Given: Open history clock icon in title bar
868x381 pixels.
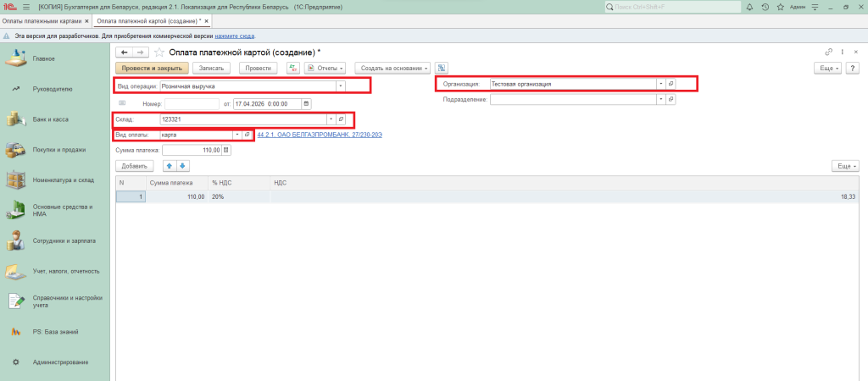Looking at the screenshot, I should pos(765,7).
